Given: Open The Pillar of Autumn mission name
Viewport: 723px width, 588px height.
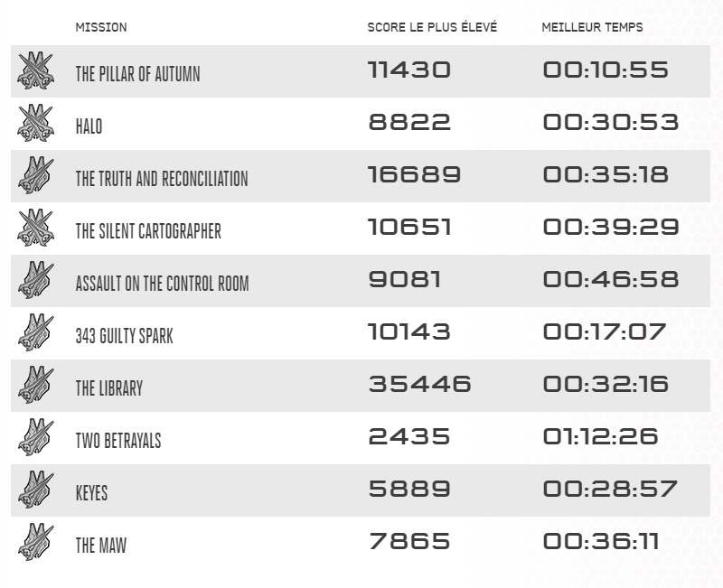Looking at the screenshot, I should [137, 74].
